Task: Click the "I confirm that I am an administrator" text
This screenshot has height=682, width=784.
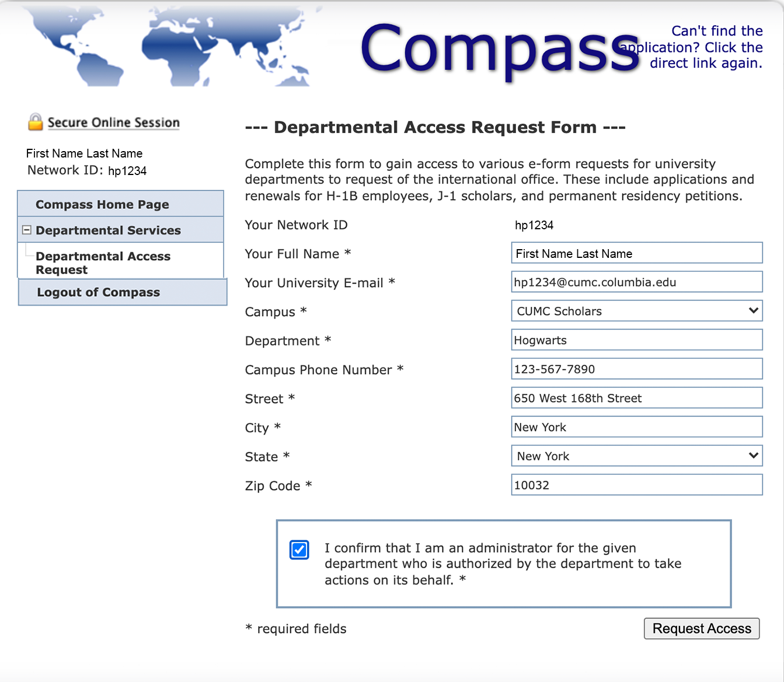Action: click(x=503, y=564)
